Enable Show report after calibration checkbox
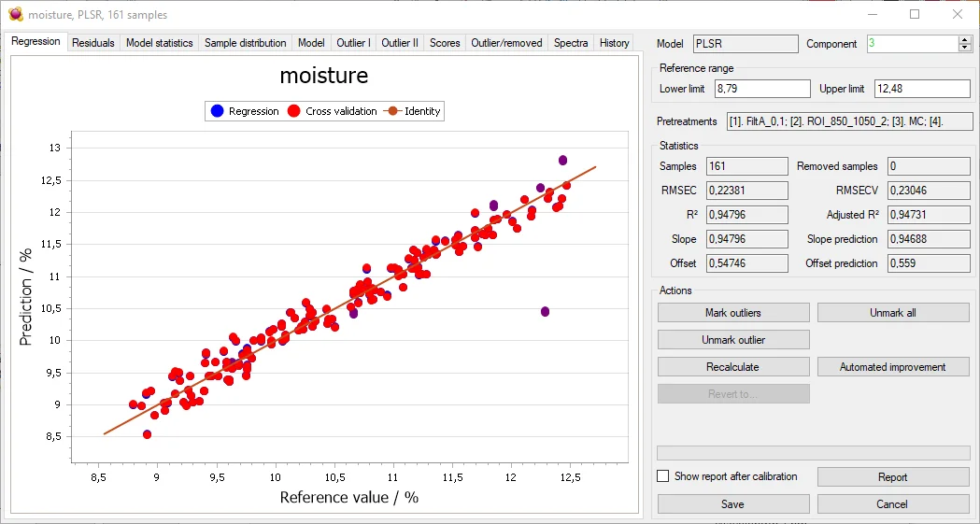The width and height of the screenshot is (980, 524). click(x=663, y=476)
